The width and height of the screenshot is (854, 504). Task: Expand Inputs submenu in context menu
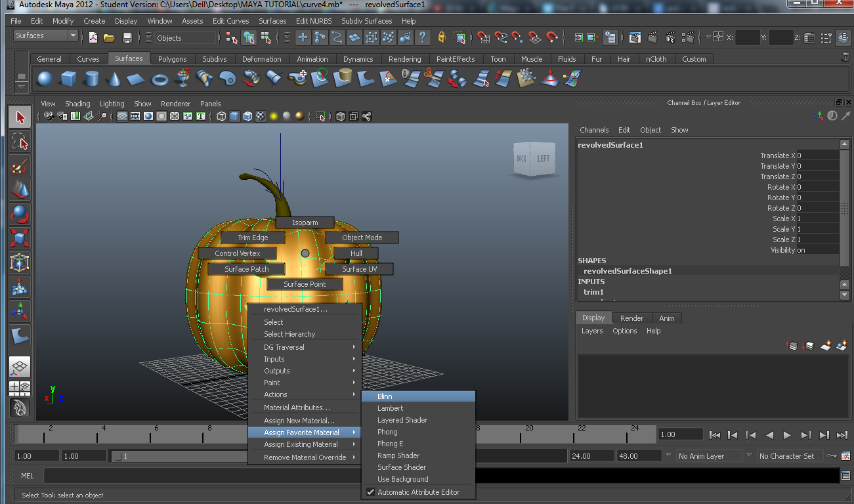pyautogui.click(x=305, y=359)
